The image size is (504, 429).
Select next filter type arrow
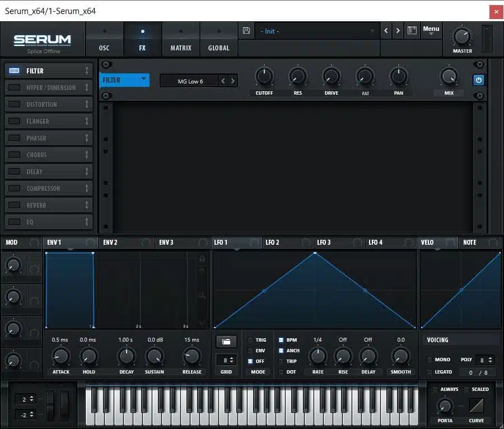(233, 81)
